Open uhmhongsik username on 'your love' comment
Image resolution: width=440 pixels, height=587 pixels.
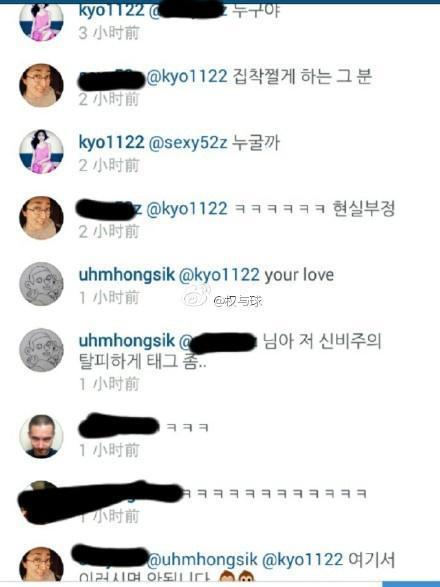tap(127, 275)
